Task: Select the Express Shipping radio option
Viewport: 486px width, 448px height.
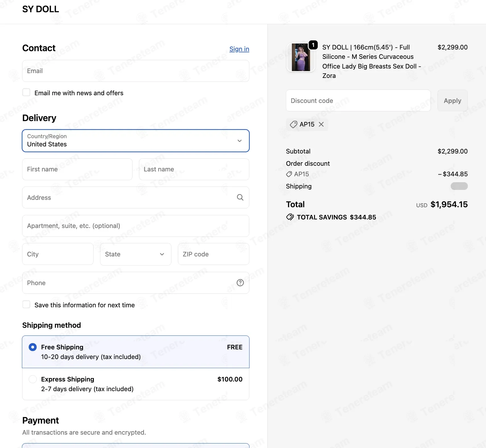Action: [x=33, y=379]
